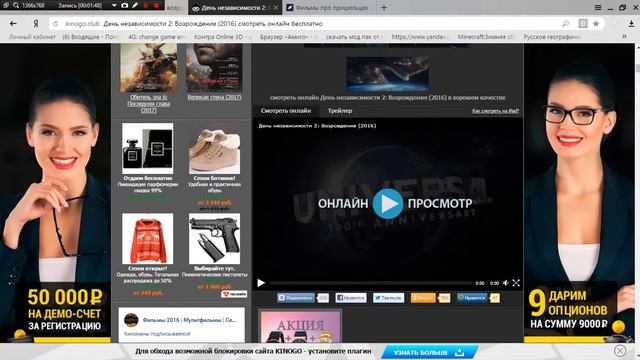Open the 'https://www.yandex' bookmark
This screenshot has width=640, height=360.
click(x=420, y=37)
